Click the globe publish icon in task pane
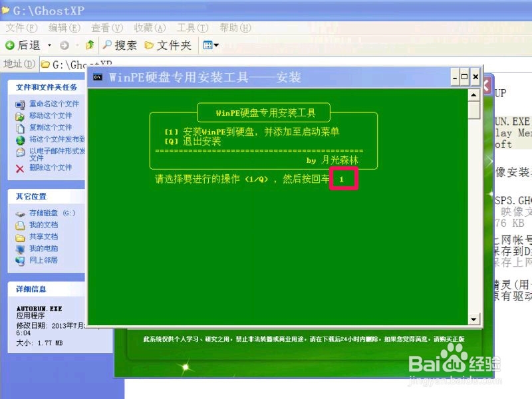532x399 pixels. [20, 140]
